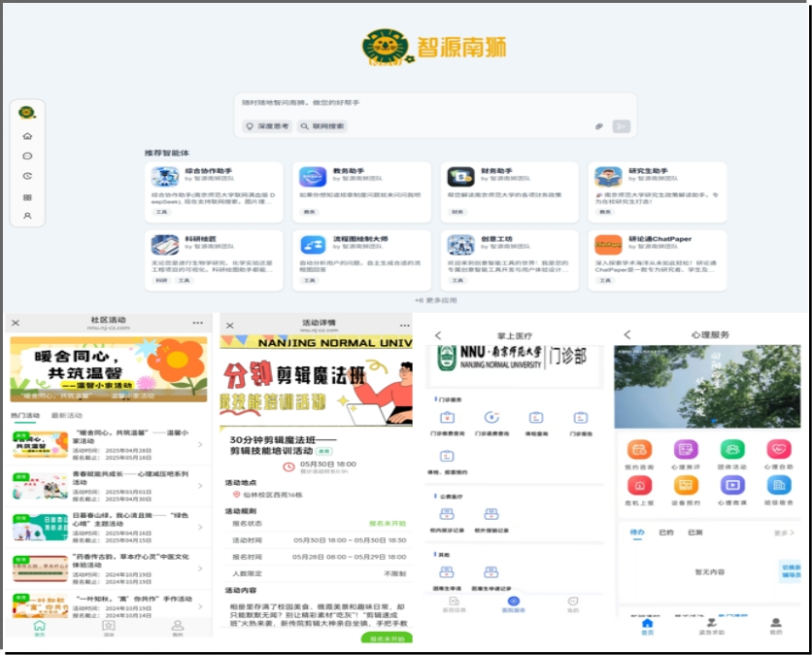
Task: Open the 教务助手 agent card
Action: [x=359, y=191]
